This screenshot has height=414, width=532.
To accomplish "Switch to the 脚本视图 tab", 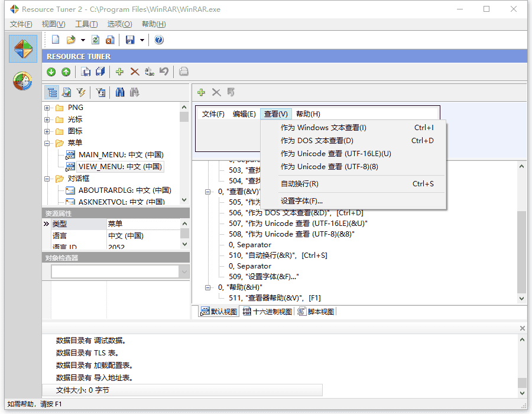I will 316,312.
